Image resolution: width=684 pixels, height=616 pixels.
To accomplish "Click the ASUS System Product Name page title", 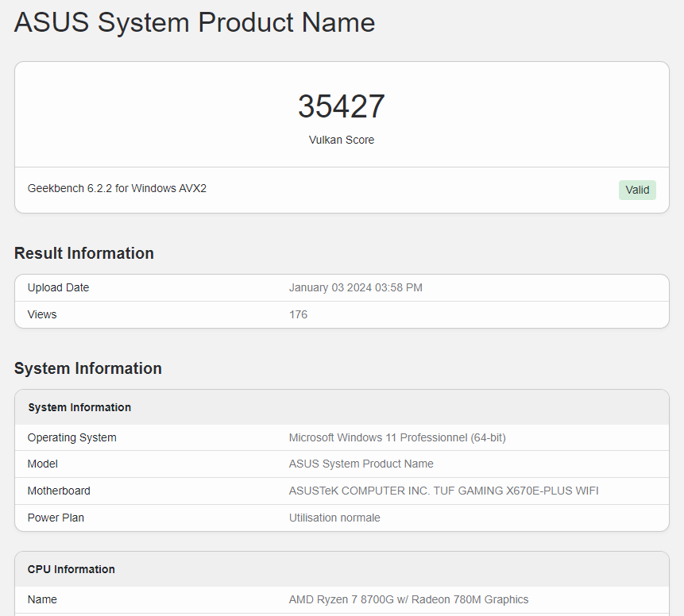I will [195, 22].
